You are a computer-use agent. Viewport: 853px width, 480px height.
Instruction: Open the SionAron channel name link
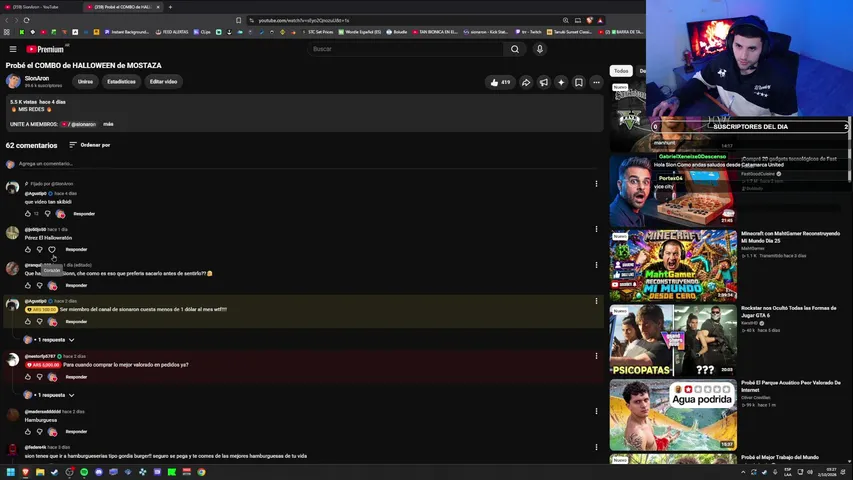point(37,78)
